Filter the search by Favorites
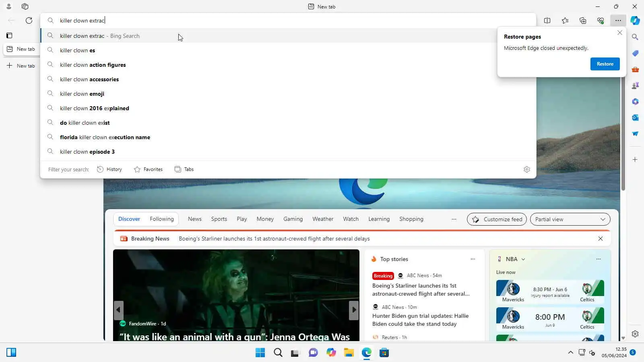Screen dimensions: 644x362 pyautogui.click(x=148, y=169)
